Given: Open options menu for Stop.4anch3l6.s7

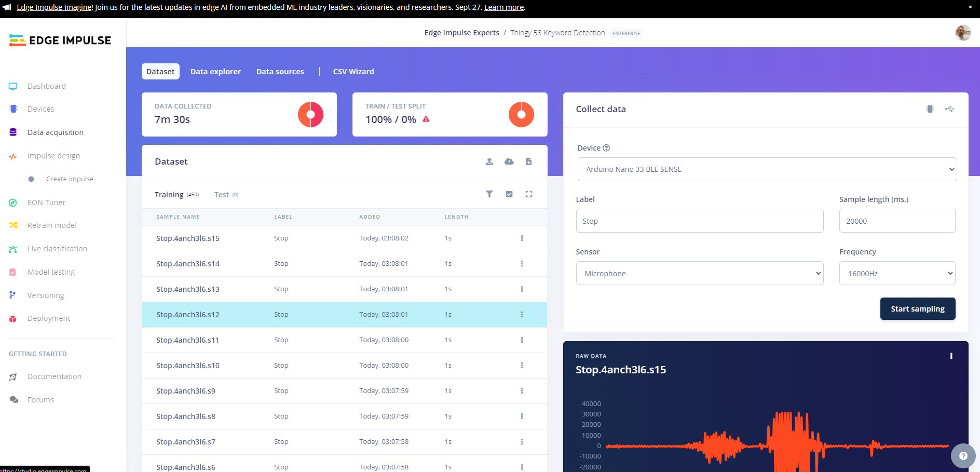Looking at the screenshot, I should [x=522, y=442].
